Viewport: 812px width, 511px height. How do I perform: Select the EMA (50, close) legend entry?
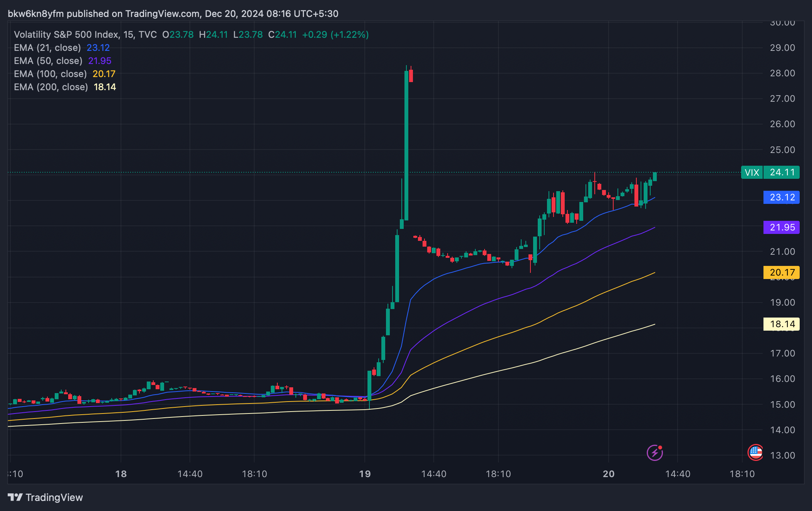[x=48, y=61]
